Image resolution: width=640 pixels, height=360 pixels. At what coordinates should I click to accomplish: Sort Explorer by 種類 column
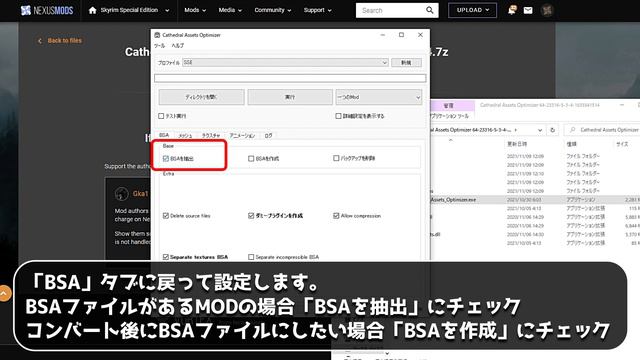pyautogui.click(x=571, y=144)
